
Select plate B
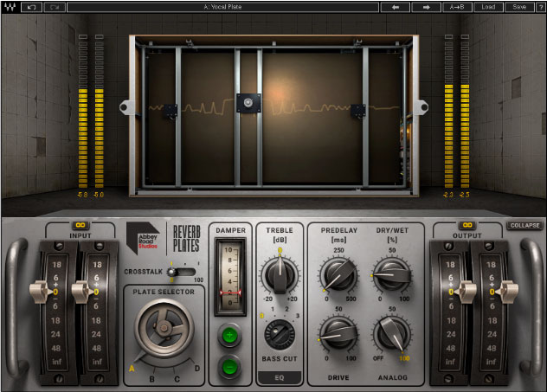pos(152,379)
